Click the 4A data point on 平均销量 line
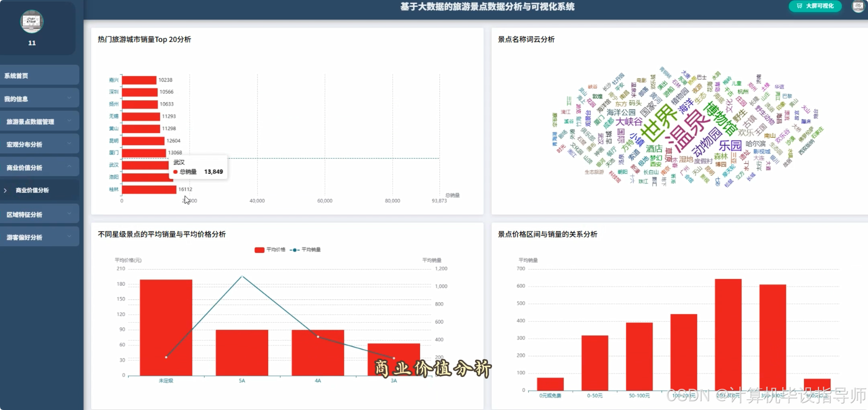 click(x=318, y=337)
